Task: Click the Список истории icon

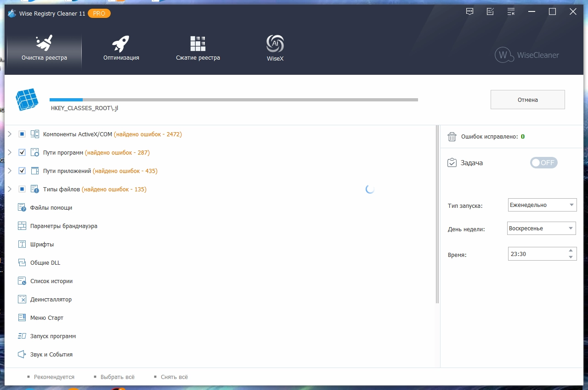Action: [22, 281]
